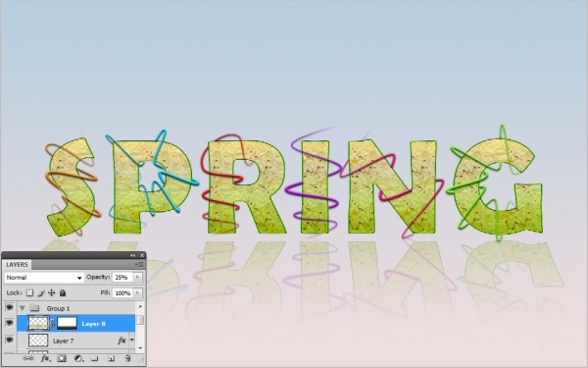The height and width of the screenshot is (368, 588).
Task: Lock image pixels with brush icon
Action: tap(41, 292)
